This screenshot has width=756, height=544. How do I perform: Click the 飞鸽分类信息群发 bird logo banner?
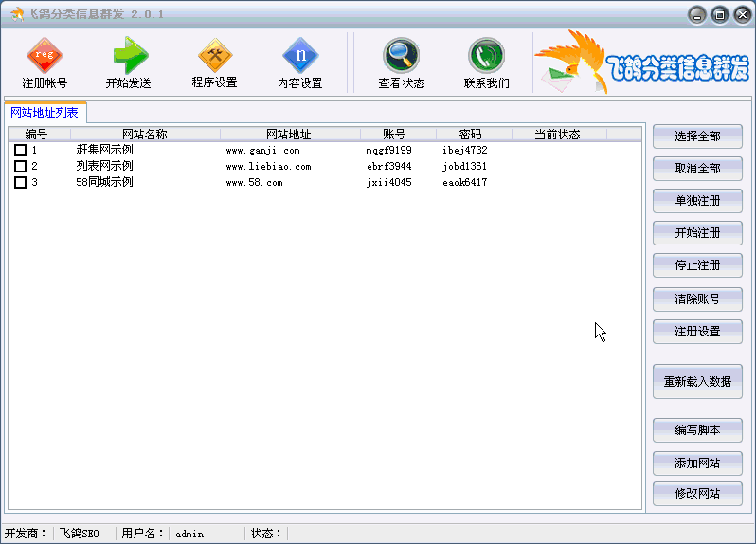[x=642, y=63]
